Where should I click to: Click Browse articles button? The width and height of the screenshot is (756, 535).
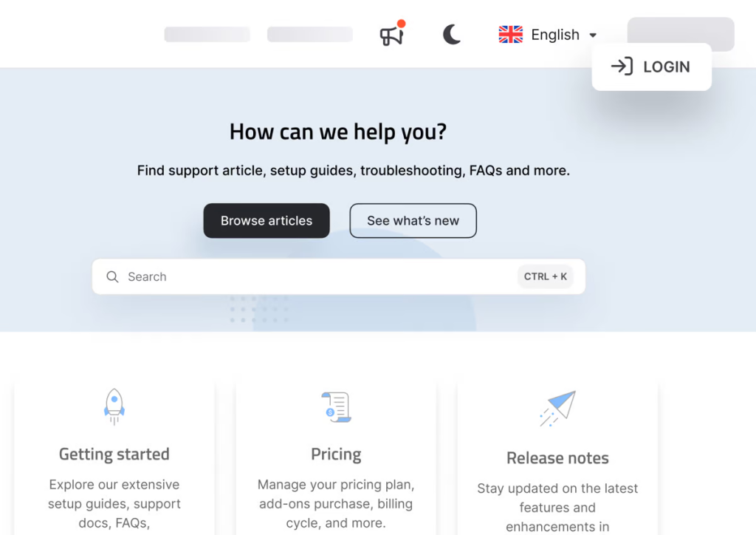pyautogui.click(x=267, y=220)
